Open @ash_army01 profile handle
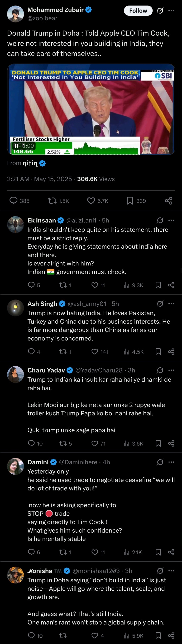The width and height of the screenshot is (182, 644). [x=87, y=304]
